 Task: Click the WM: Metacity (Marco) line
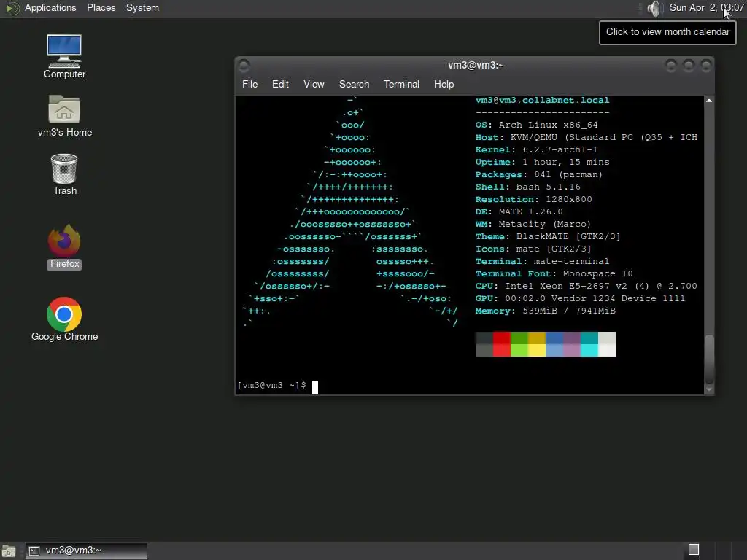(x=533, y=224)
